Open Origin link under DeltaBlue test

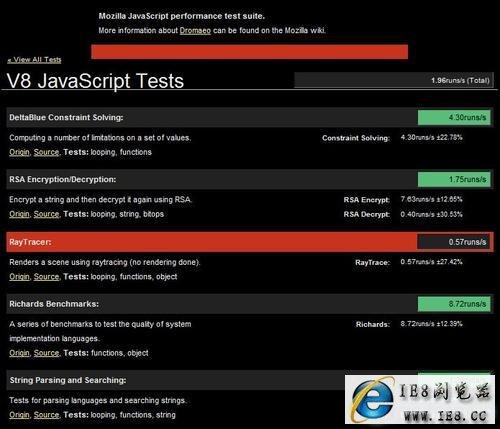[19, 152]
